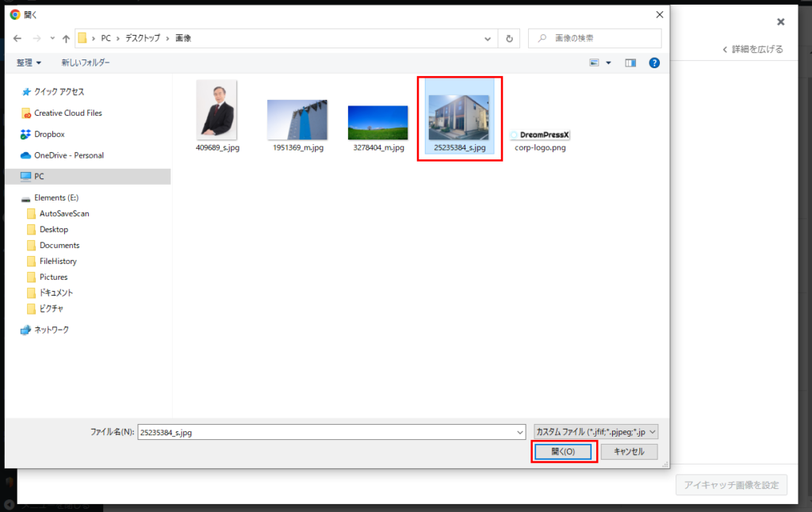The width and height of the screenshot is (812, 512).
Task: Expand the address bar path dropdown
Action: (x=487, y=38)
